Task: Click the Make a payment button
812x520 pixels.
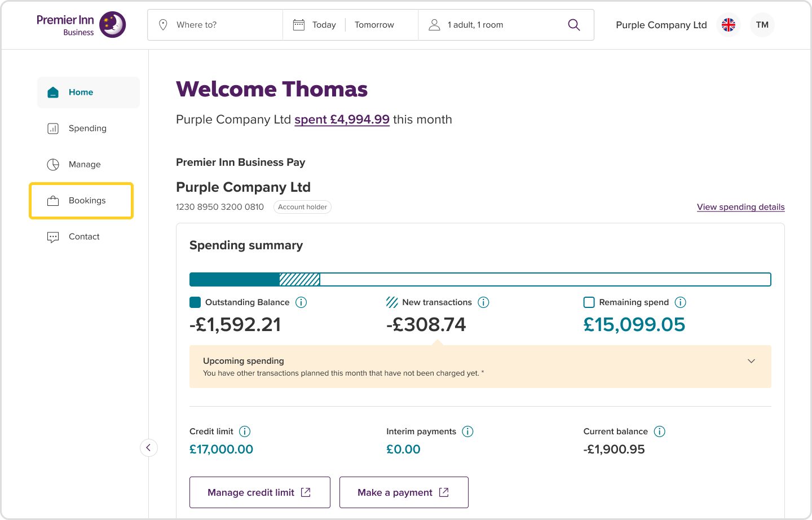Action: [404, 492]
